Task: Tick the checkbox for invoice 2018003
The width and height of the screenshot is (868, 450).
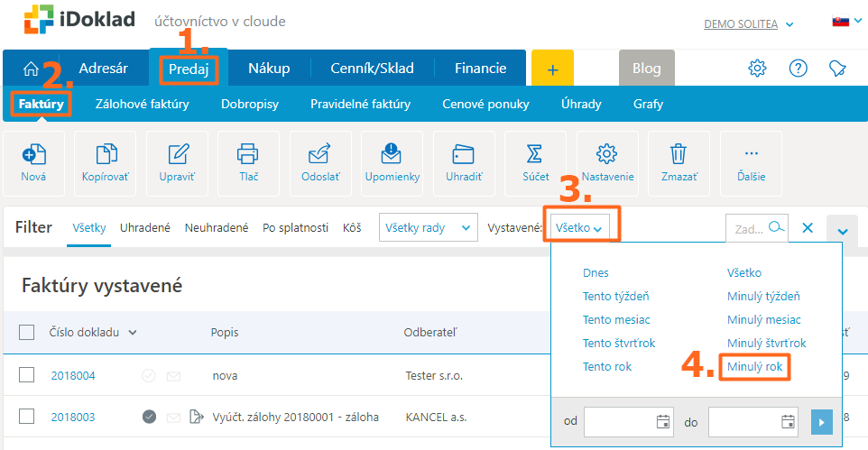Action: (x=27, y=417)
